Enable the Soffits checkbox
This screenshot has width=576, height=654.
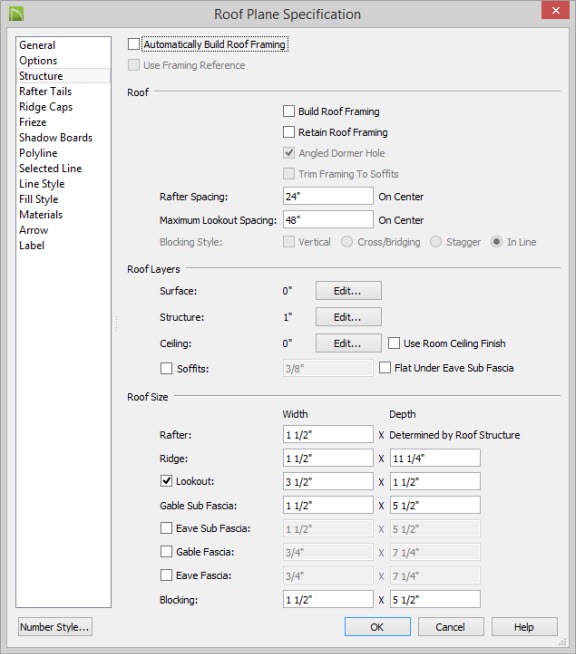coord(166,368)
